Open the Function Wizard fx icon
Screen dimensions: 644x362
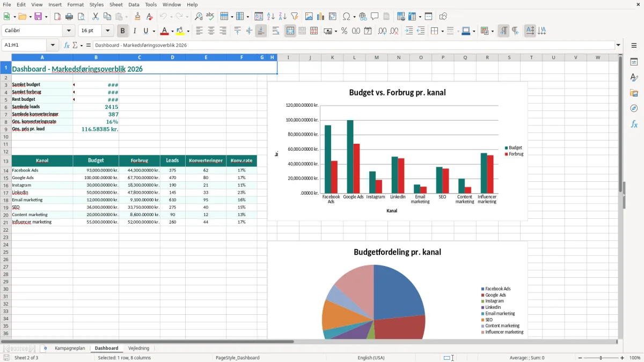coord(67,45)
